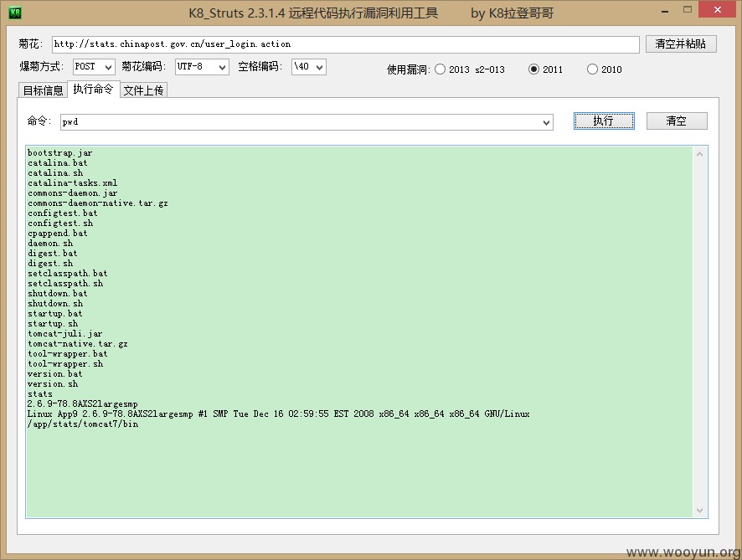Switch to the 文件上传 tab
The width and height of the screenshot is (742, 560).
point(143,90)
